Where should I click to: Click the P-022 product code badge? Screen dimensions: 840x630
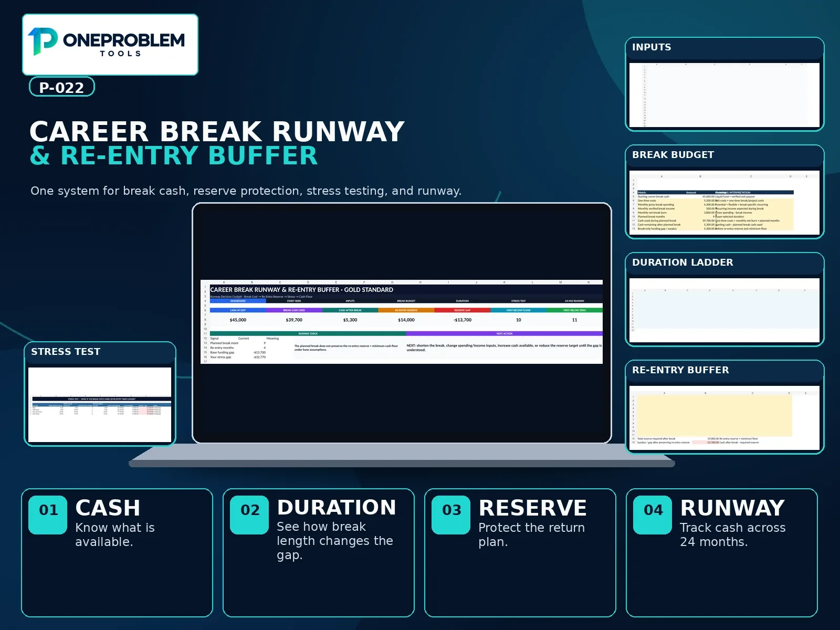coord(62,87)
